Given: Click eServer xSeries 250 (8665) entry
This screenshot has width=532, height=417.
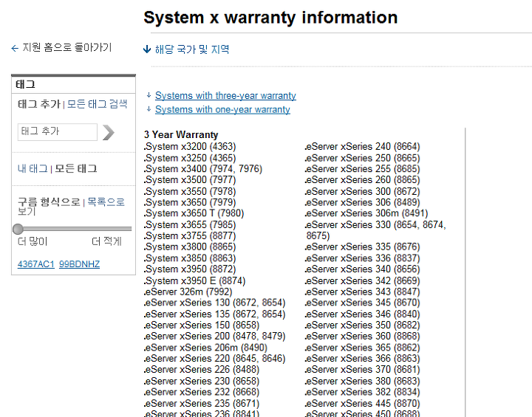Looking at the screenshot, I should pos(362,158).
